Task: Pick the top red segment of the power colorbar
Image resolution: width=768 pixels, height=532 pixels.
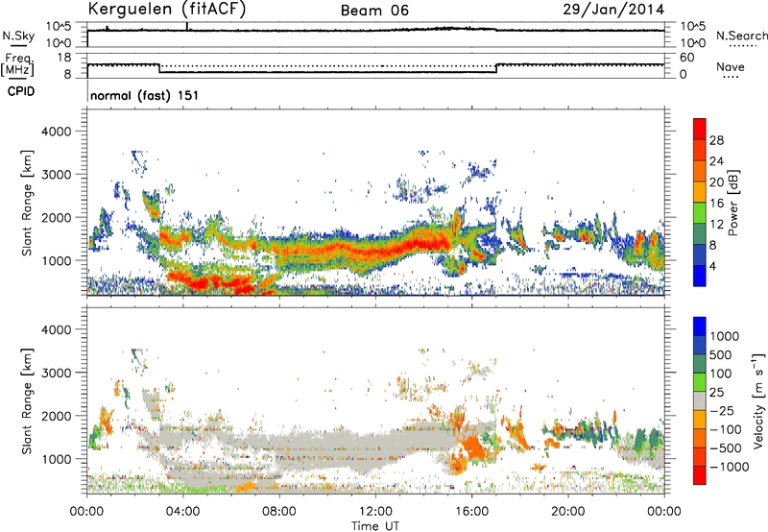Action: coord(700,129)
